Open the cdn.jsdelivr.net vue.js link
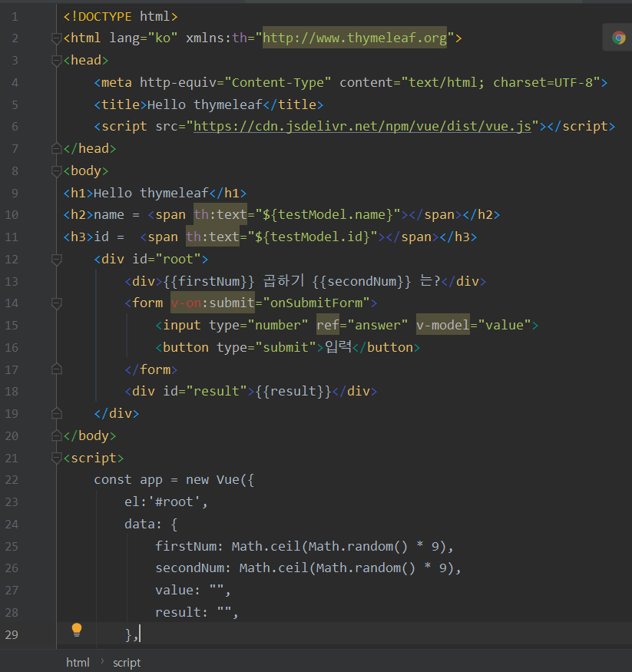The height and width of the screenshot is (672, 632). tap(362, 127)
